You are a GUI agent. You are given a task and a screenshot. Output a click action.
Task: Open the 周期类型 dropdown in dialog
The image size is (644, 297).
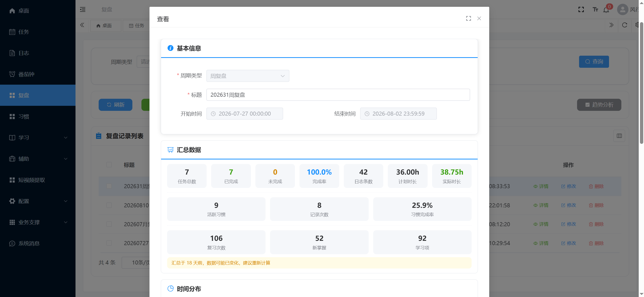coord(248,76)
